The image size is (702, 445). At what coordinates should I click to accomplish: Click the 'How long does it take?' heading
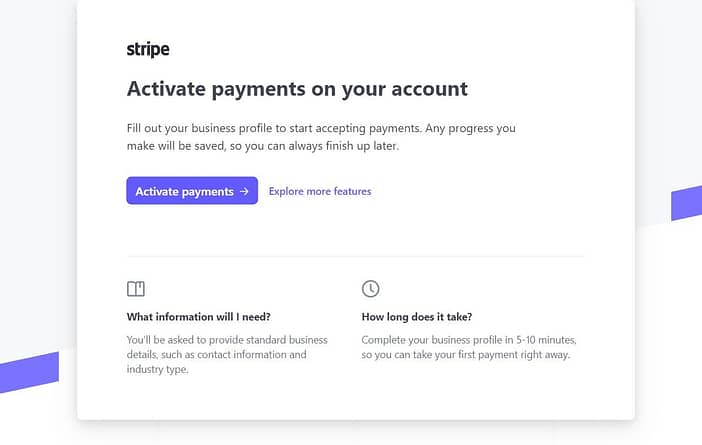417,317
